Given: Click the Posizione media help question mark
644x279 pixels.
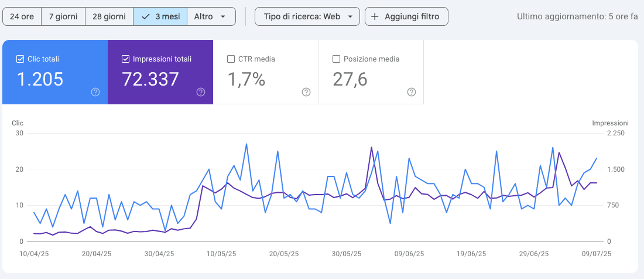Looking at the screenshot, I should click(412, 92).
